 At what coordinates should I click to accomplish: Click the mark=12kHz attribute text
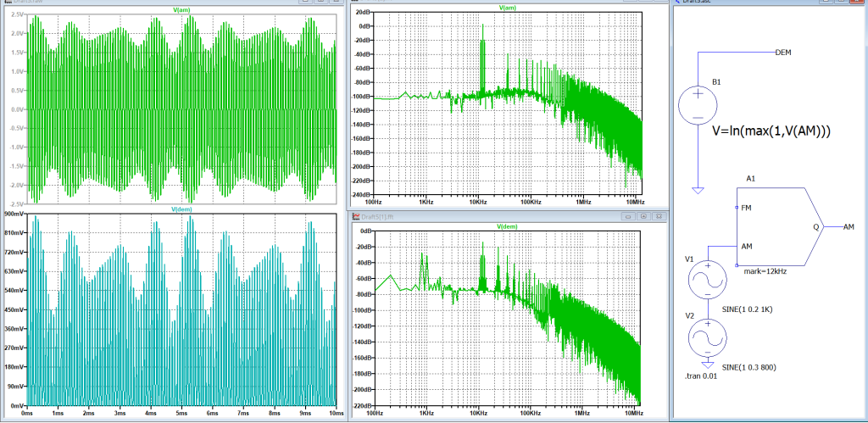(x=766, y=271)
